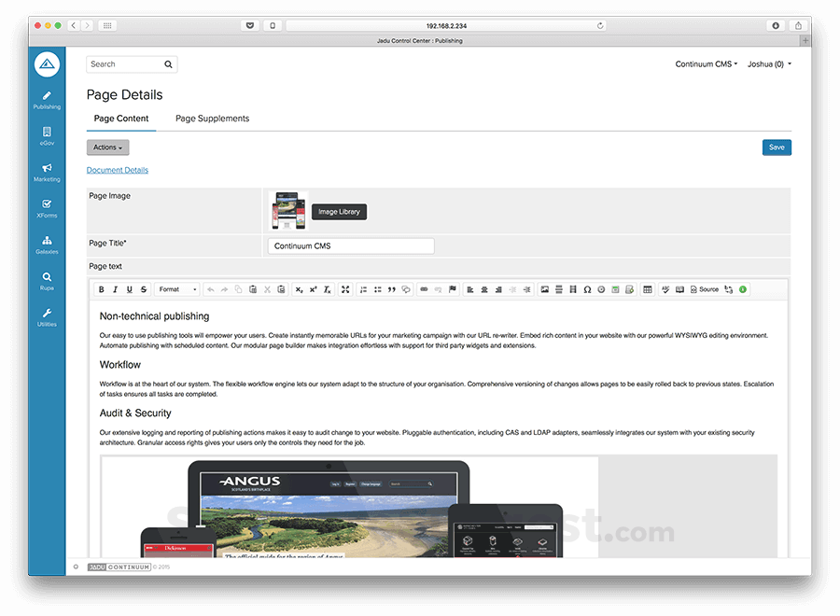Maximize the editor with the fullscreen icon
840x616 pixels.
coord(346,289)
